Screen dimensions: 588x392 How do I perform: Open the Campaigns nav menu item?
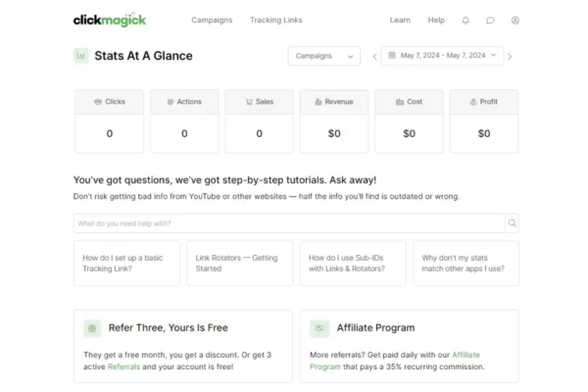[x=212, y=20]
